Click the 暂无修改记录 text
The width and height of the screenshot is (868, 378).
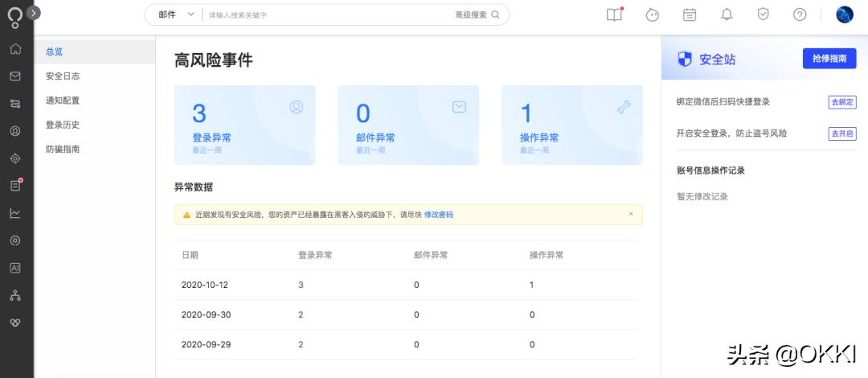pyautogui.click(x=702, y=196)
